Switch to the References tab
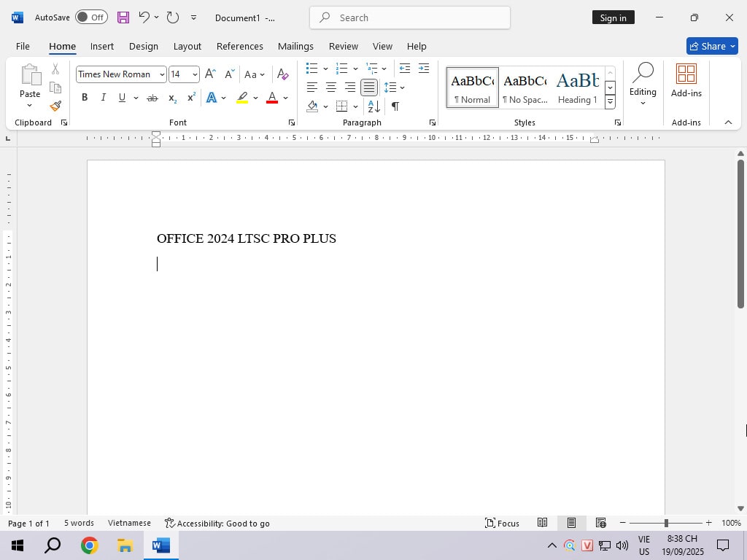This screenshot has height=560, width=747. click(x=239, y=46)
